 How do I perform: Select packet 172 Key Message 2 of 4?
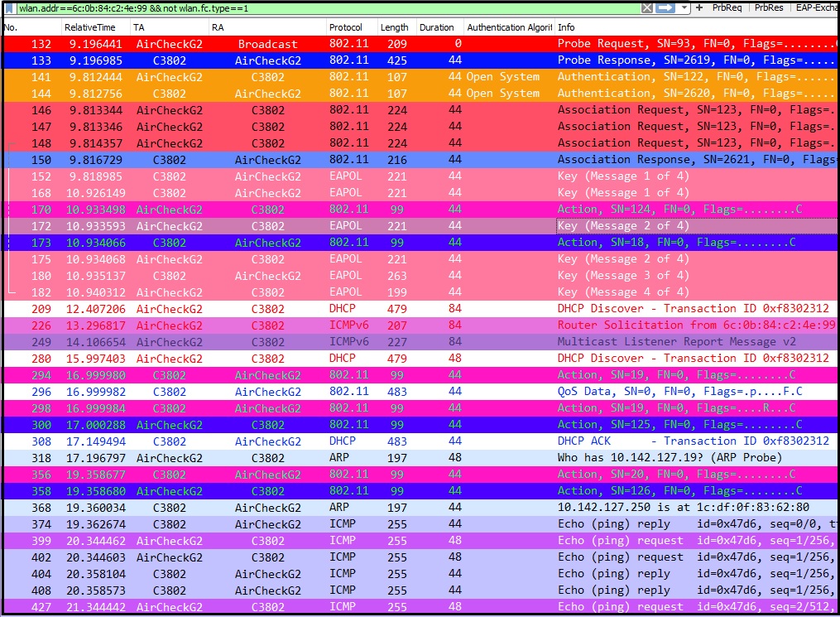420,226
